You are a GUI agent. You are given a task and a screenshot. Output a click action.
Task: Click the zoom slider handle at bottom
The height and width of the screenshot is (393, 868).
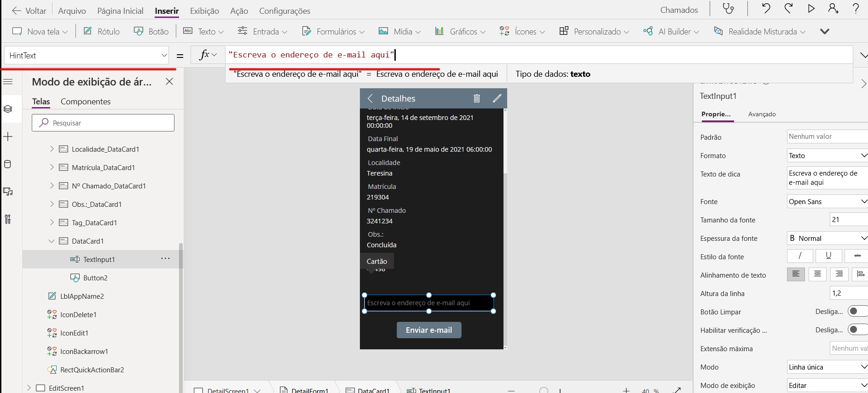pyautogui.click(x=544, y=390)
